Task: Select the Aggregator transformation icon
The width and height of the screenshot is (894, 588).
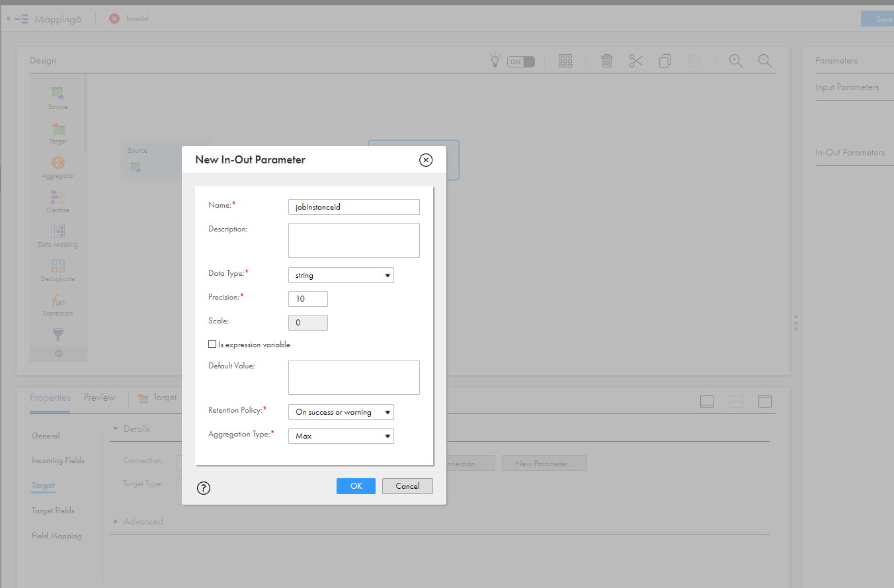Action: (x=58, y=163)
